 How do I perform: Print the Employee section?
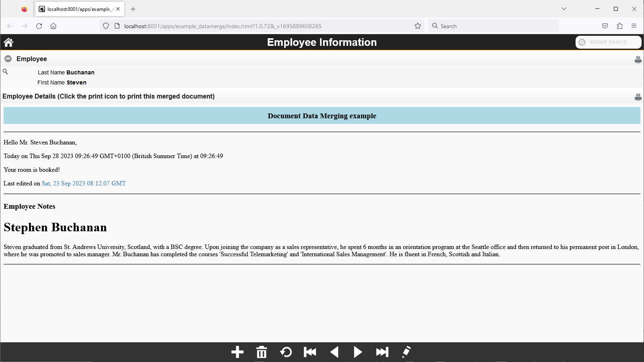(x=638, y=60)
